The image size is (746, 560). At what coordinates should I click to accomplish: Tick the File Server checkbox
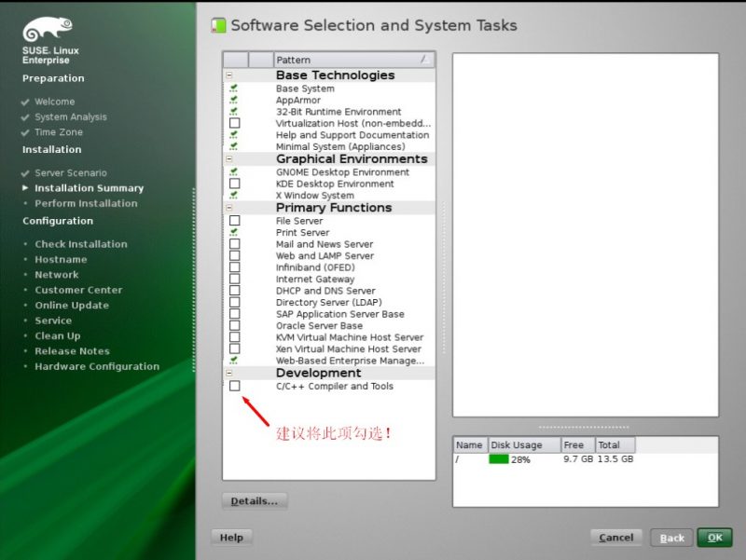click(234, 221)
